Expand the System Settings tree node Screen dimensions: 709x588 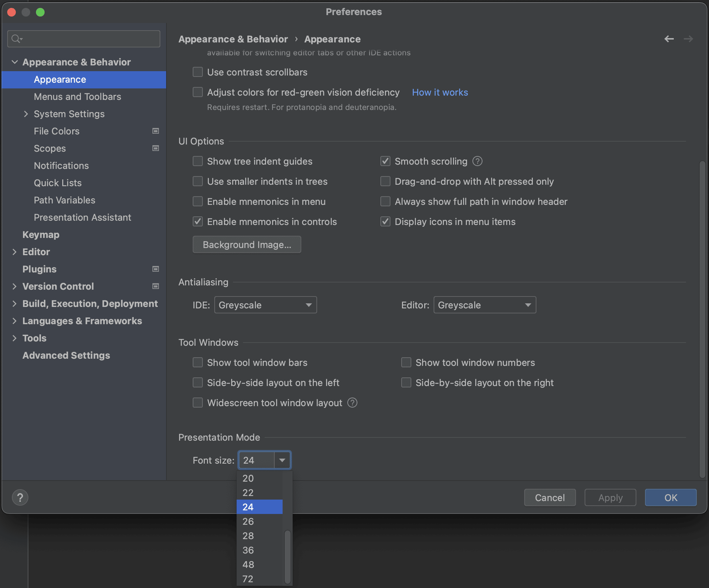click(x=26, y=114)
